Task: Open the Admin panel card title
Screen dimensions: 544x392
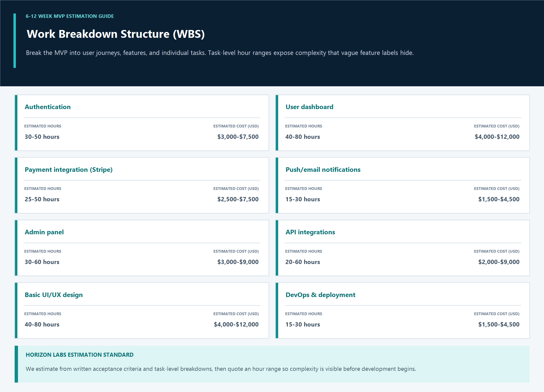Action: pos(44,232)
